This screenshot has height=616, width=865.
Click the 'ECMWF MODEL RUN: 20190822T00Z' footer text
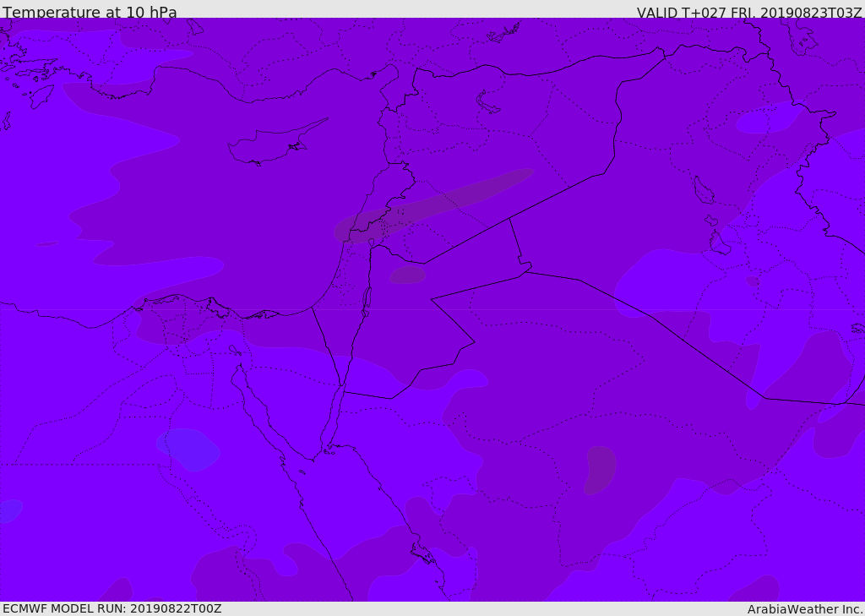click(x=112, y=608)
